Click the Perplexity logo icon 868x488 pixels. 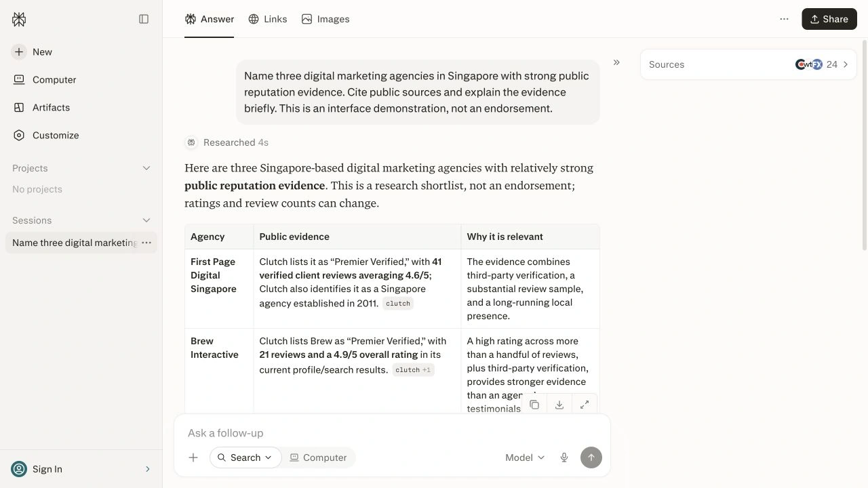tap(19, 19)
